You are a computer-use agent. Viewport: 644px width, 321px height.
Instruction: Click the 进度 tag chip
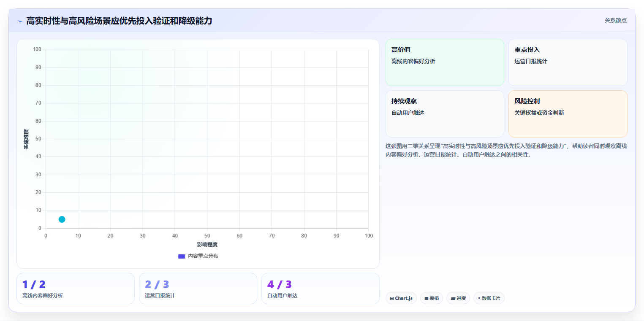458,298
